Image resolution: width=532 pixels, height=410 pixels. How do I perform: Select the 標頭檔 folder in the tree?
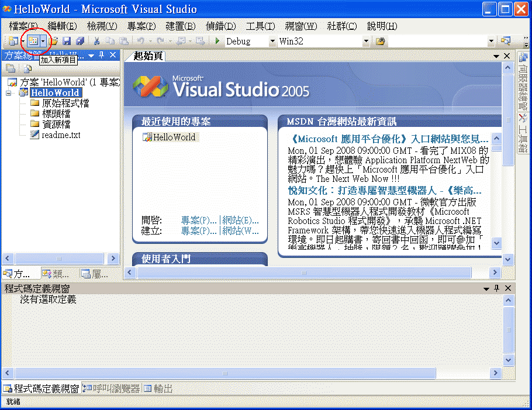pos(50,113)
